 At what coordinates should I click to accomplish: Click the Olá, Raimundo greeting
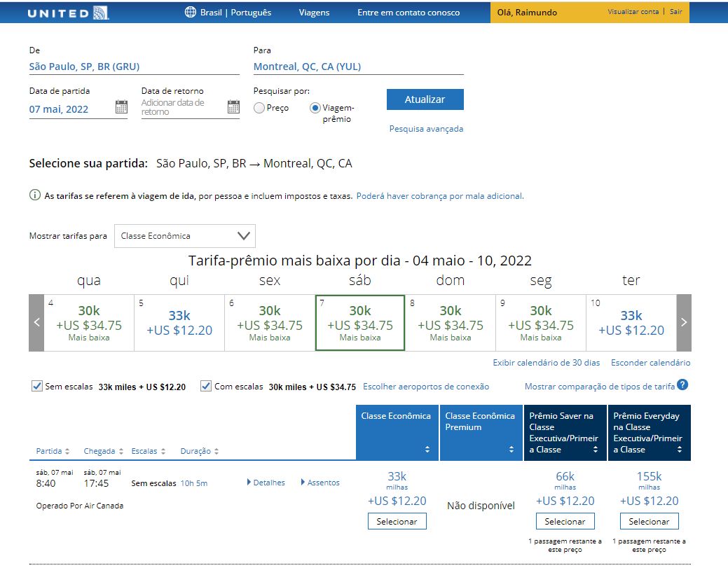click(527, 13)
